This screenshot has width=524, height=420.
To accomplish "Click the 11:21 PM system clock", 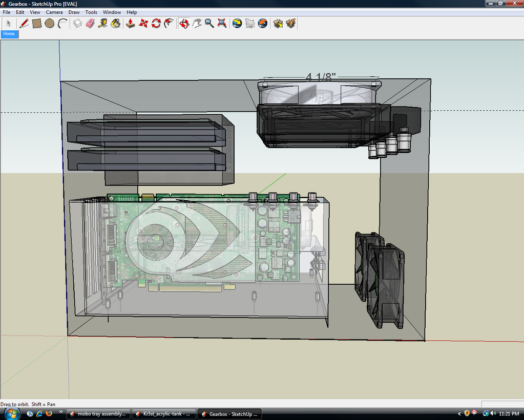I will click(x=509, y=414).
